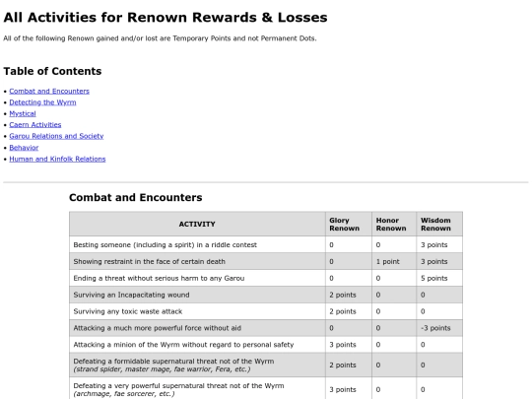Click Attacking a minion of the Wyrm text
Viewport: 532px width, 399px height.
[183, 345]
